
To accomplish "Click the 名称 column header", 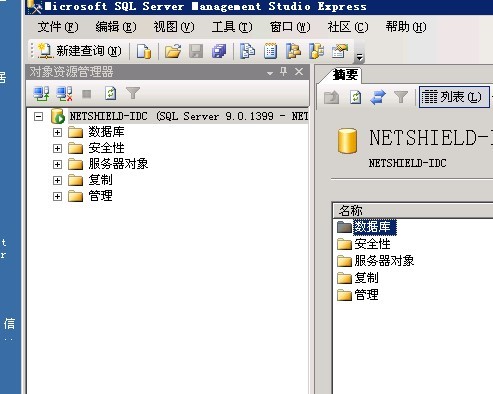I will click(413, 211).
